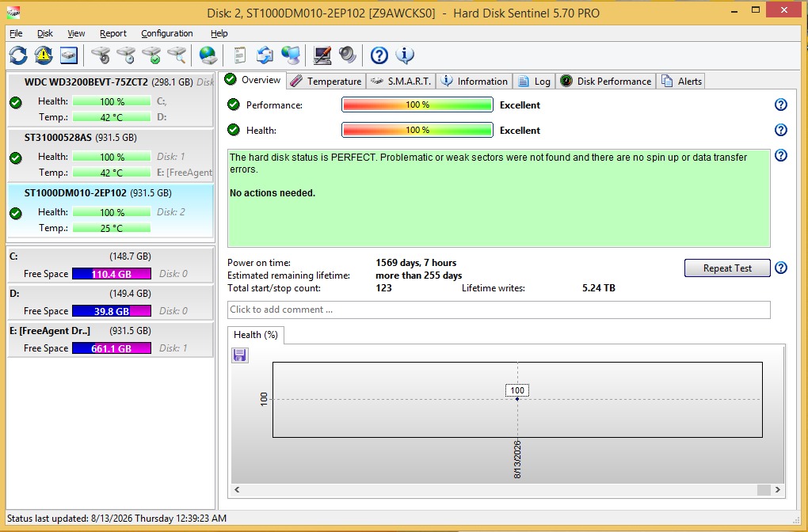Click the 'No actions needed.' text
Viewport: 808px width, 532px height.
pyautogui.click(x=272, y=193)
